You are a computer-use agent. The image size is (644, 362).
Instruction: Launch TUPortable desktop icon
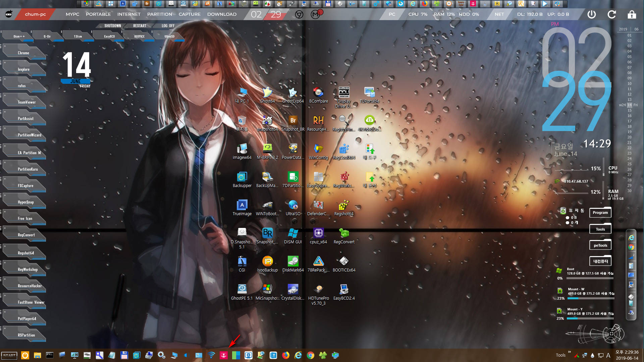[x=369, y=95]
